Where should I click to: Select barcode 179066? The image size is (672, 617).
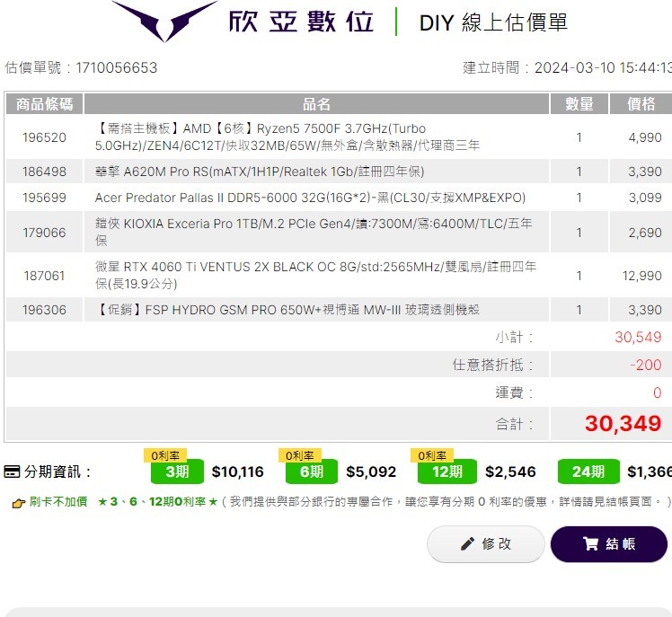point(44,233)
